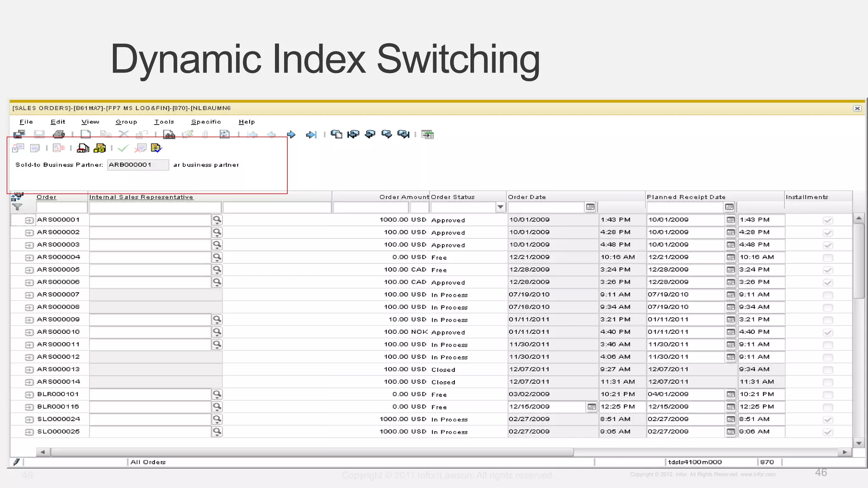Click the Find binoculars icon

(x=169, y=134)
